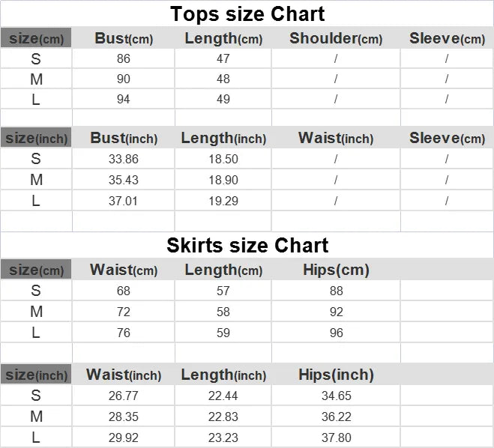Click the dark size(inch) header in the skirts chart
494x448 pixels.
pos(36,375)
